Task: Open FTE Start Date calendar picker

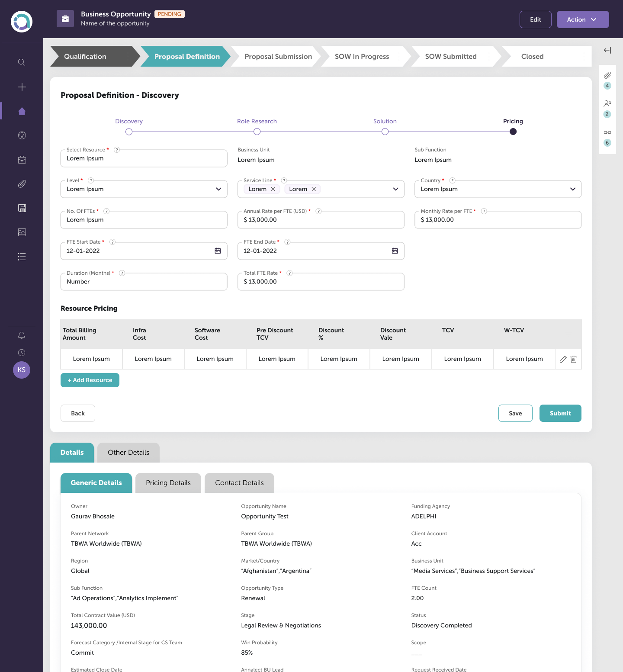Action: pyautogui.click(x=218, y=251)
